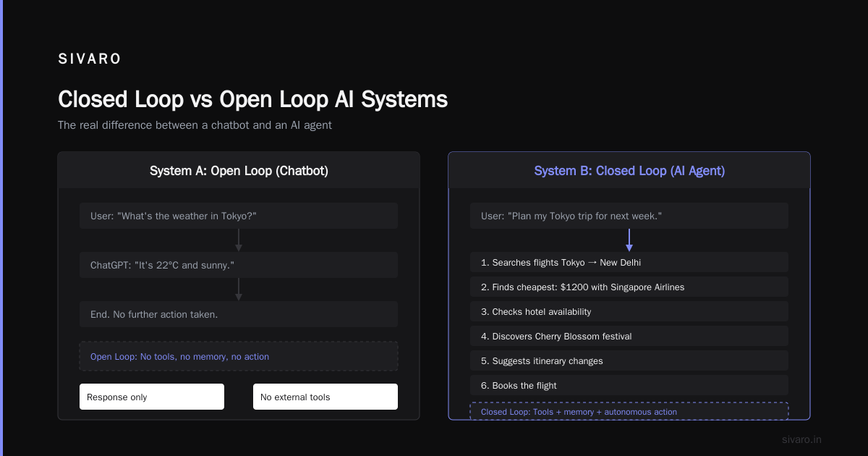The image size is (868, 456).
Task: Click the SIVARO logo text
Action: tap(90, 59)
